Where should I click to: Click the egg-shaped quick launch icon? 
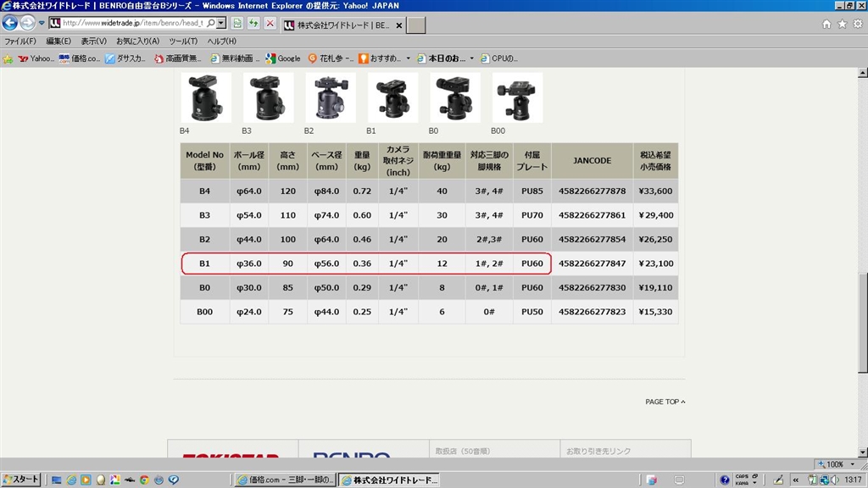[x=101, y=480]
